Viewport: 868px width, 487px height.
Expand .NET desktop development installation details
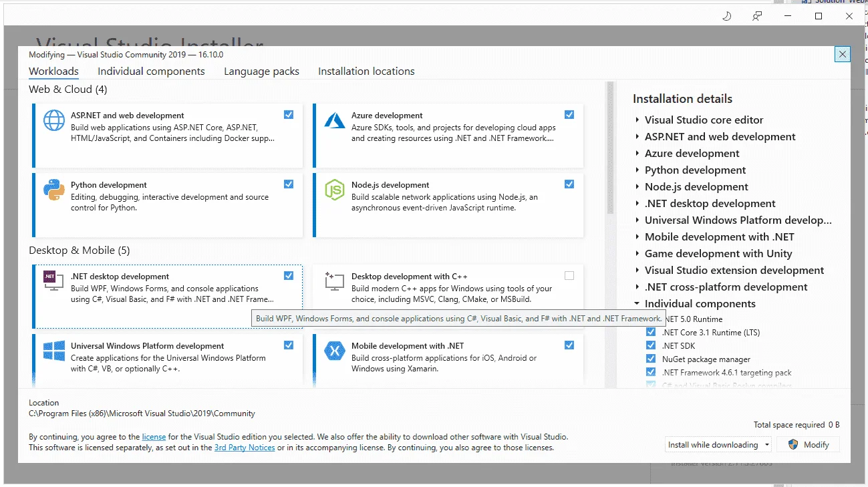[637, 204]
